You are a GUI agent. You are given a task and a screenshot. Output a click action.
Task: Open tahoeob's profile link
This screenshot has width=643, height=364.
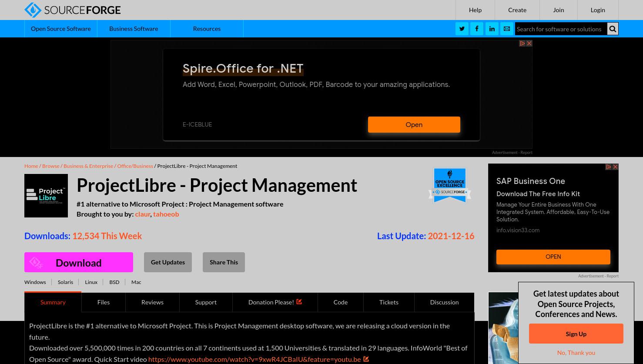(166, 214)
